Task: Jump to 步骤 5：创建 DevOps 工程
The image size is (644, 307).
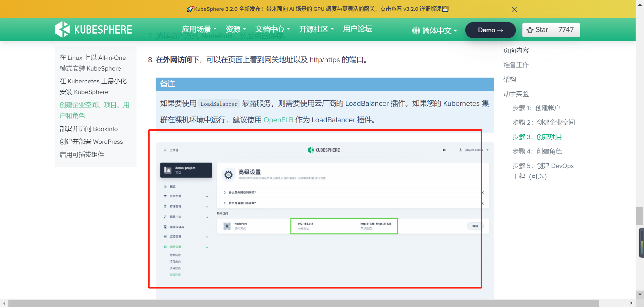Action: 543,171
